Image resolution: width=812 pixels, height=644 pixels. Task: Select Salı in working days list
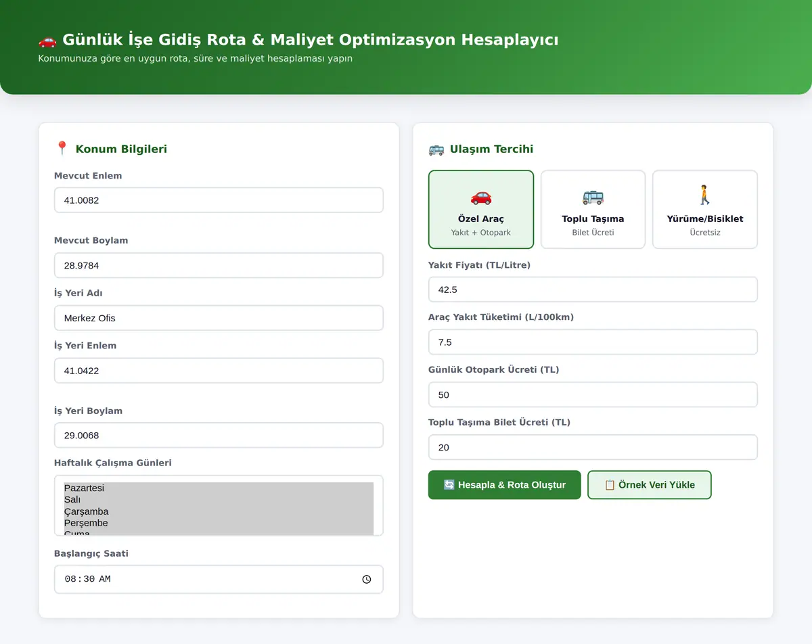[x=219, y=499]
